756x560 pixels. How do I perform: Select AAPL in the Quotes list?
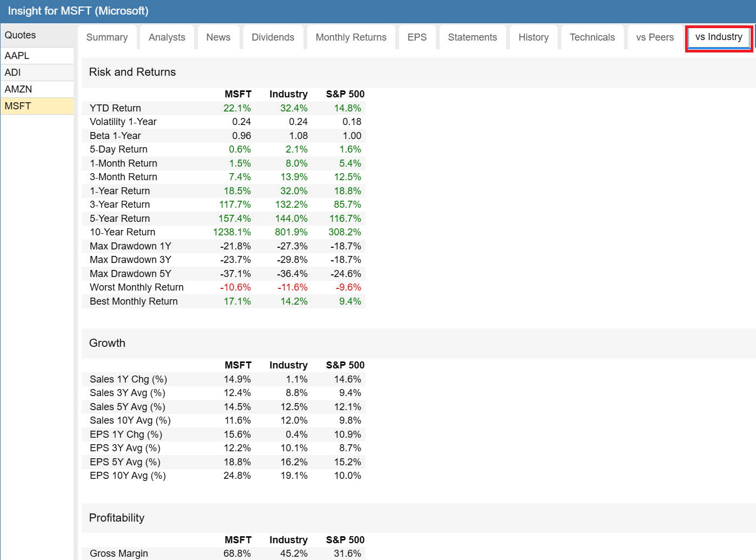point(37,56)
